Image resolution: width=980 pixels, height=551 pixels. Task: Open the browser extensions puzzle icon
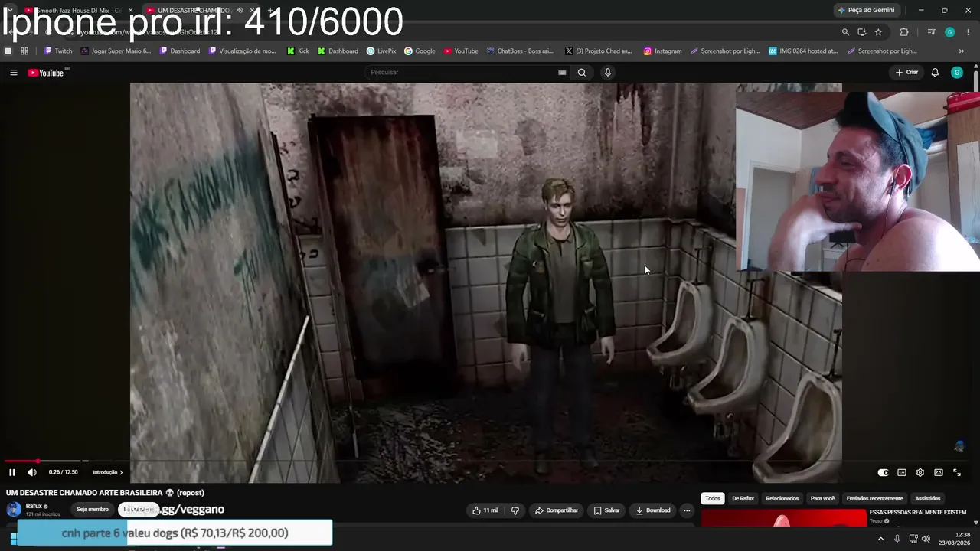[x=904, y=32]
